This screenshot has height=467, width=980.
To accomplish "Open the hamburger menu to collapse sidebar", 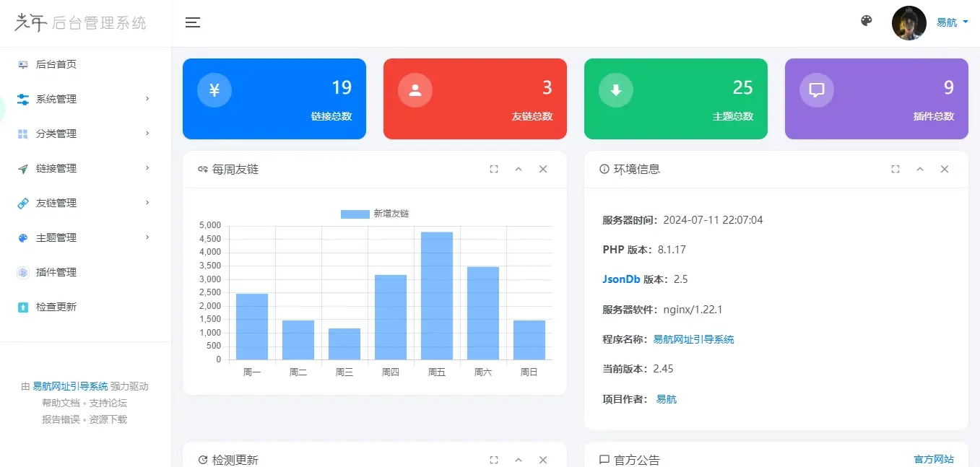I will (193, 22).
